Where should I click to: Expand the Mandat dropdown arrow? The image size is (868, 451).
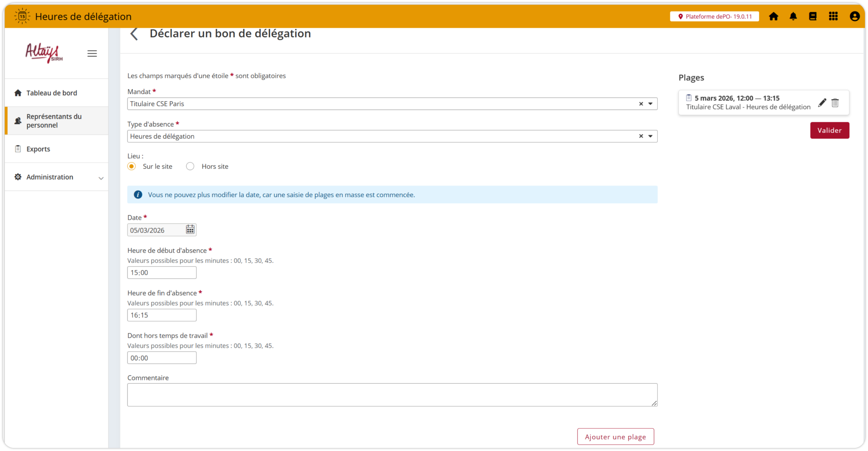point(650,104)
